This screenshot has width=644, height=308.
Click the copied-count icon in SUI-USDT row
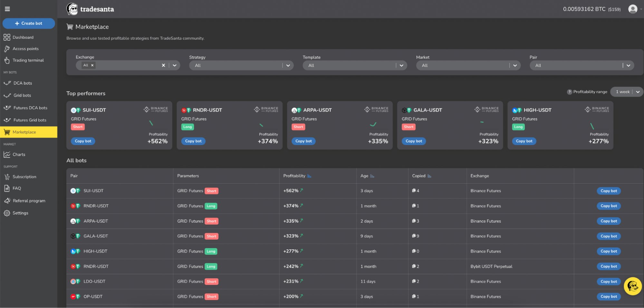point(414,191)
